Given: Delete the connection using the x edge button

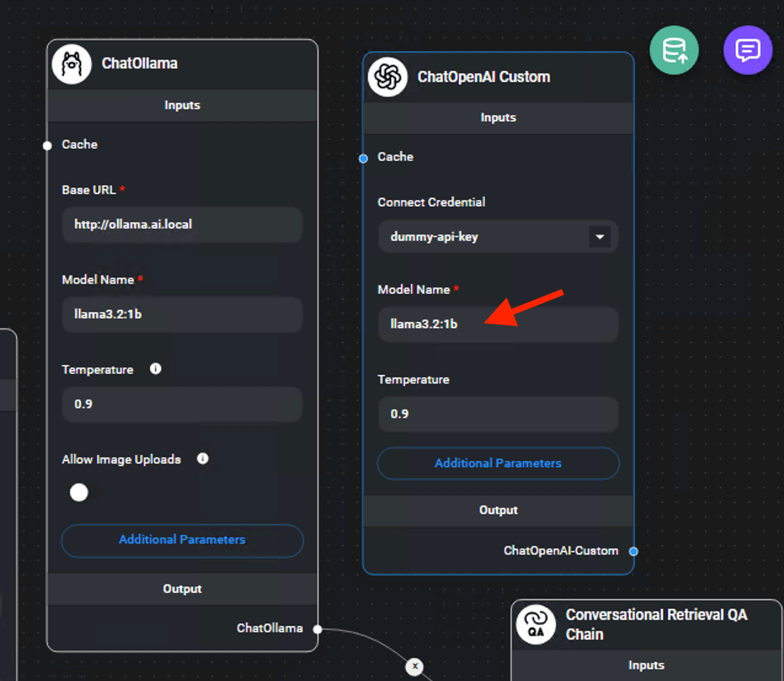Looking at the screenshot, I should [415, 666].
